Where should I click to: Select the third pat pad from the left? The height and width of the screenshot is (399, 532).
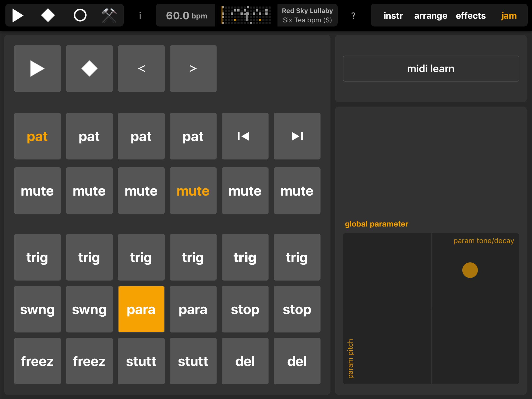[x=141, y=136]
